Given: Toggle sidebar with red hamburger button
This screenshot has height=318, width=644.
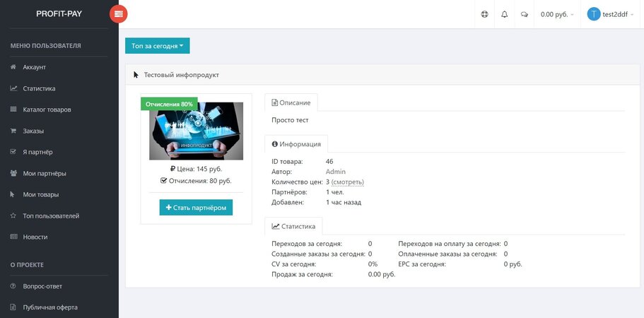Looking at the screenshot, I should tap(118, 14).
